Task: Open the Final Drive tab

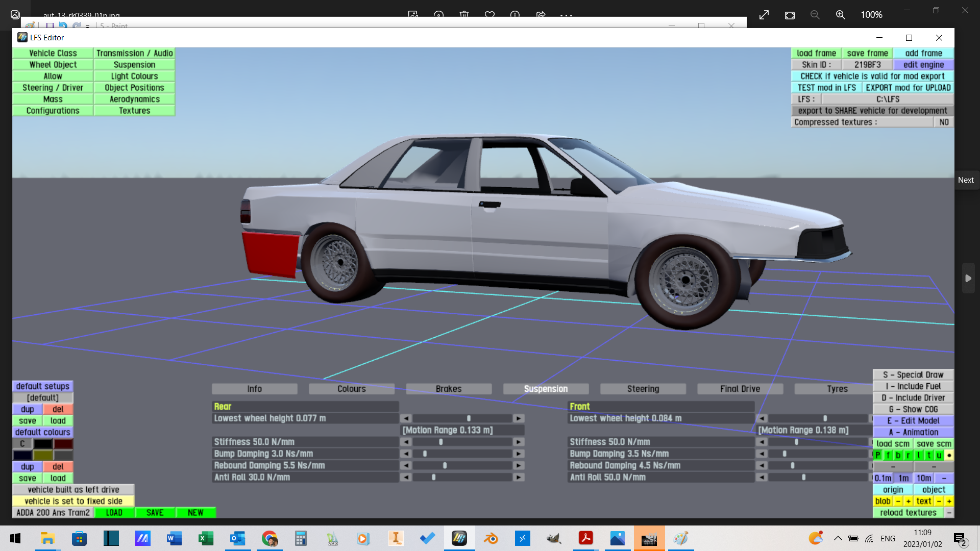Action: pyautogui.click(x=740, y=389)
